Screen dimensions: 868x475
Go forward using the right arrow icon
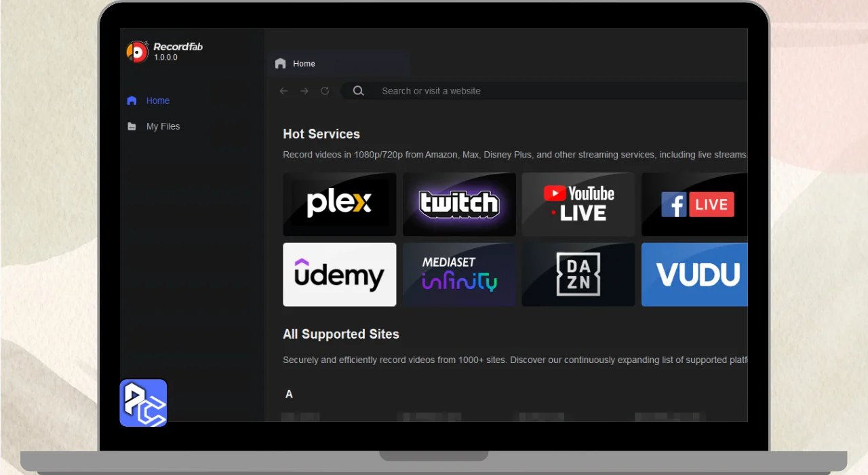pyautogui.click(x=304, y=91)
